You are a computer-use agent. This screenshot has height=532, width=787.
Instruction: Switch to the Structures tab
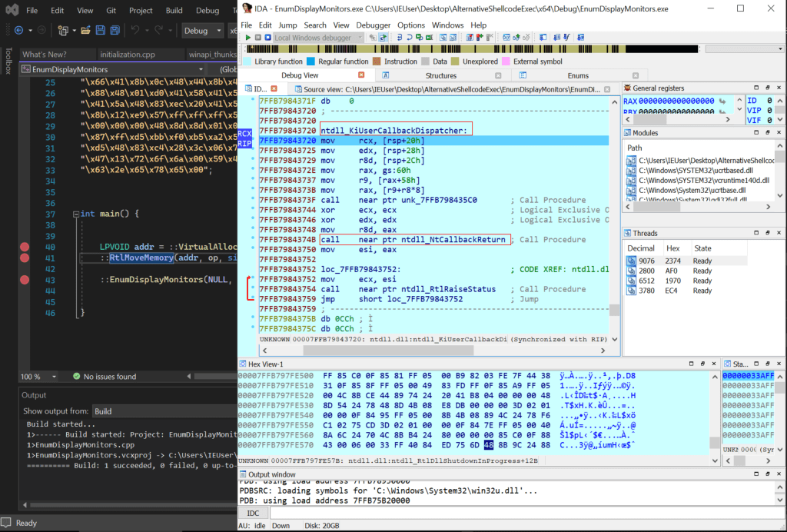point(440,75)
